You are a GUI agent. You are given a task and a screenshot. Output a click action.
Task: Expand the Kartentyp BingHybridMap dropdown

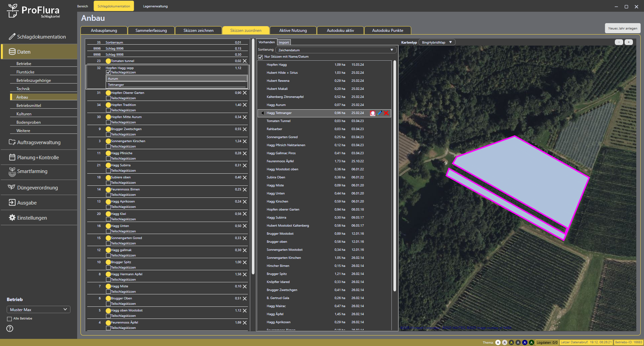tap(437, 43)
